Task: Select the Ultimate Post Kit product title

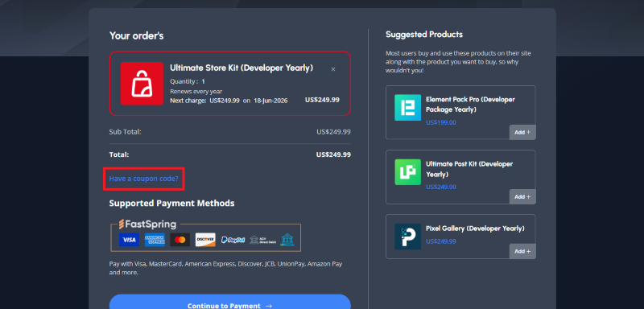Action: pos(469,169)
